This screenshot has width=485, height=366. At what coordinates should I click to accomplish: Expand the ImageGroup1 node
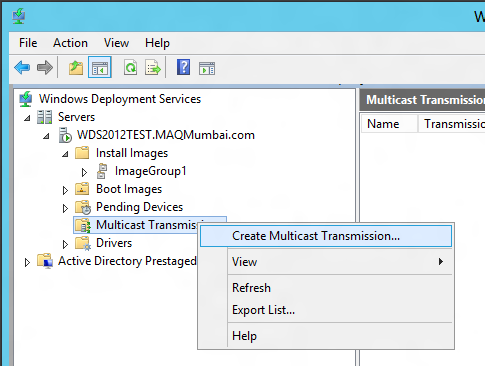pos(84,172)
